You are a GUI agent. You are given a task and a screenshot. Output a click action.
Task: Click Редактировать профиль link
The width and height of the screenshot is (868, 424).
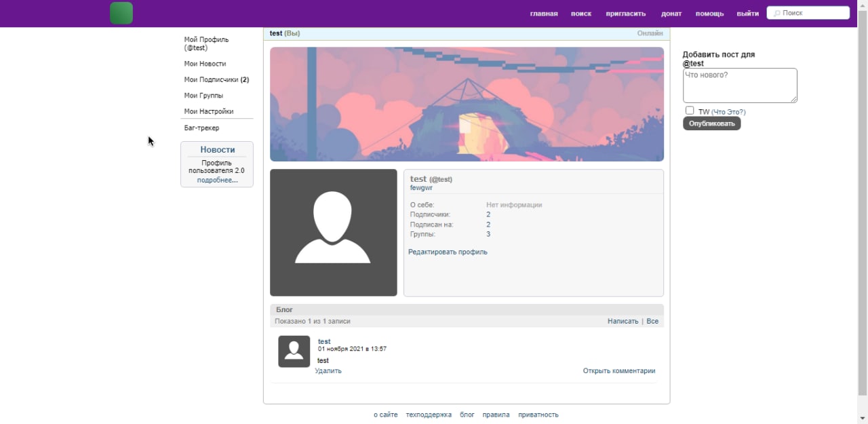(x=448, y=252)
